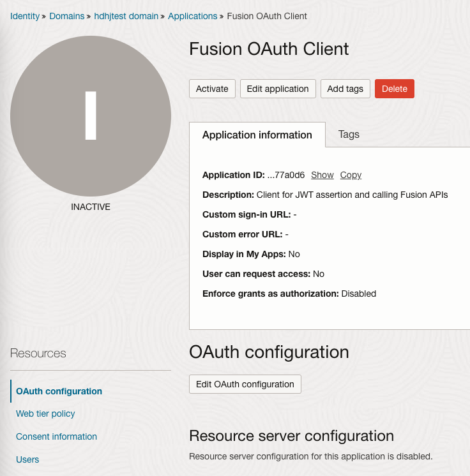470x476 pixels.
Task: Open Consent information resource
Action: [x=56, y=436]
